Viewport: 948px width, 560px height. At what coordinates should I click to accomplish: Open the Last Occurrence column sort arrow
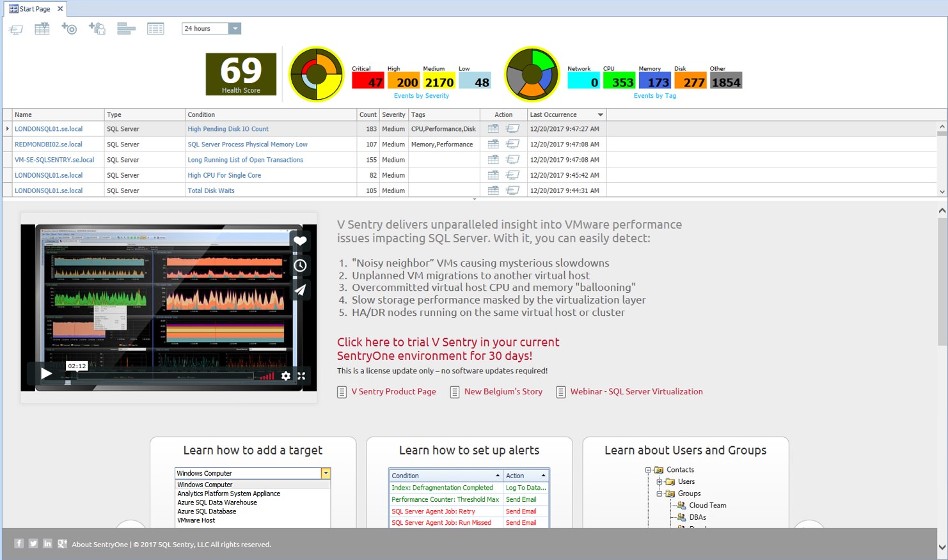click(600, 115)
